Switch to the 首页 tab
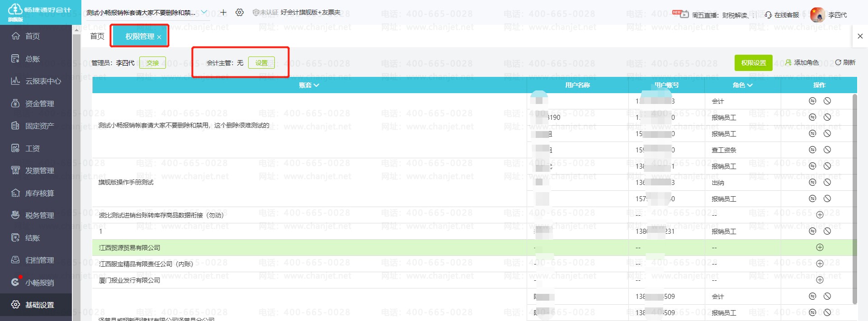868x321 pixels. [x=97, y=36]
